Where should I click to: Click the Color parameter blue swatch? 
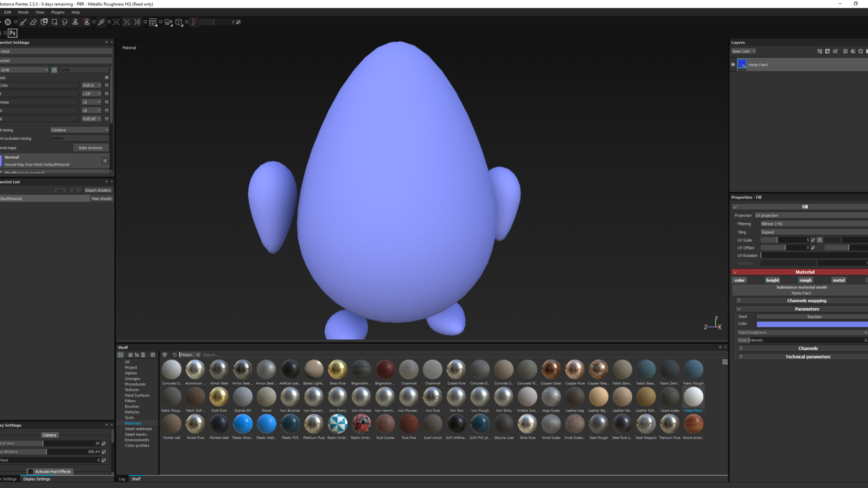[x=812, y=324]
